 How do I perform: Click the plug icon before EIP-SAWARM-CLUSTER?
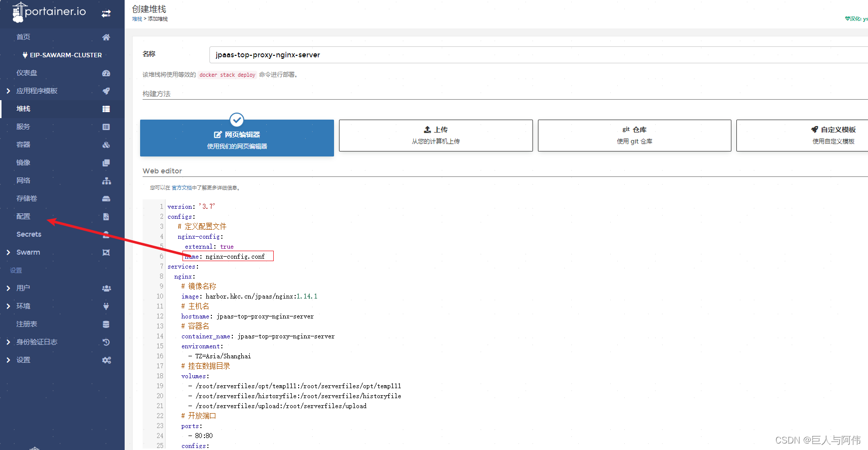click(25, 55)
